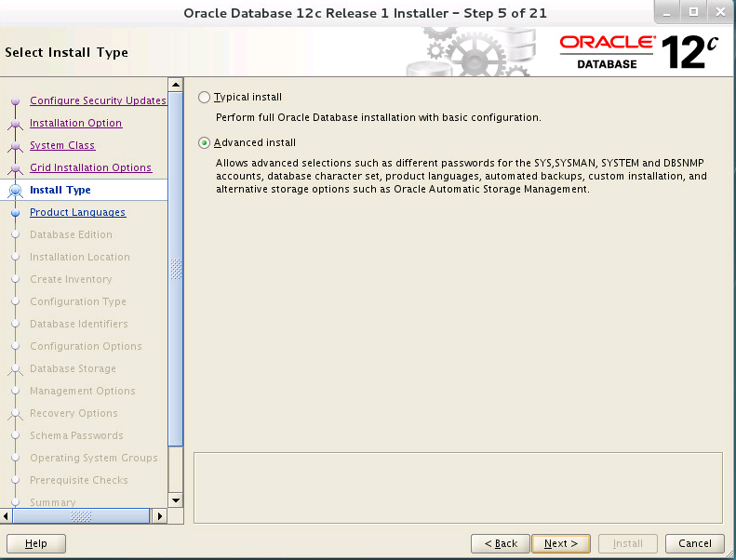The height and width of the screenshot is (560, 736).
Task: Select the Install Type step
Action: pyautogui.click(x=60, y=190)
